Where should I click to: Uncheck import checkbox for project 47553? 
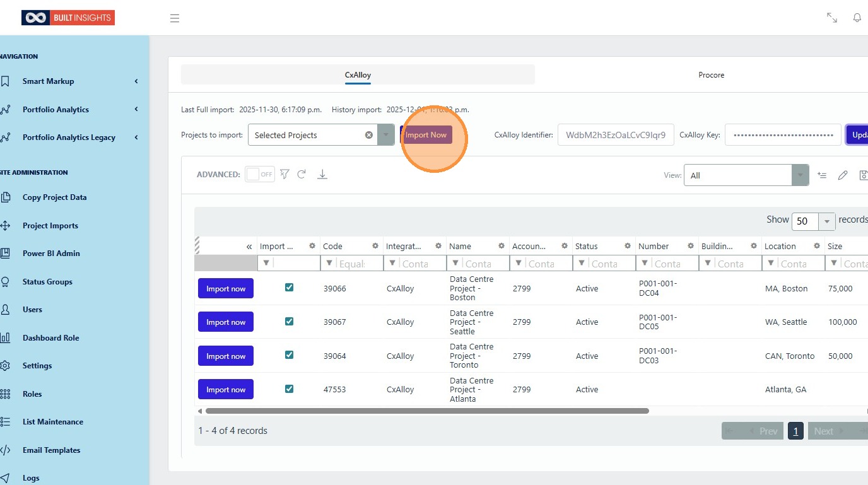click(x=289, y=389)
